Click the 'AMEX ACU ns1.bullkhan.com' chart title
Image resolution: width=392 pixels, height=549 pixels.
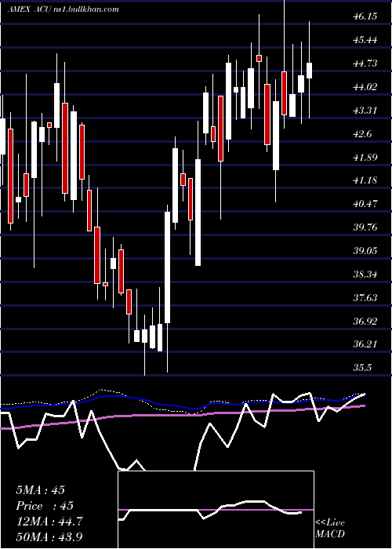[x=64, y=9]
